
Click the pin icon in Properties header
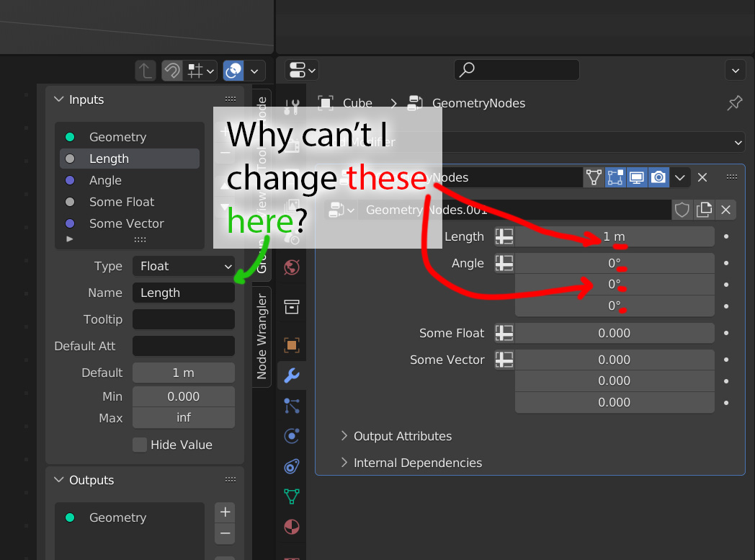(735, 102)
